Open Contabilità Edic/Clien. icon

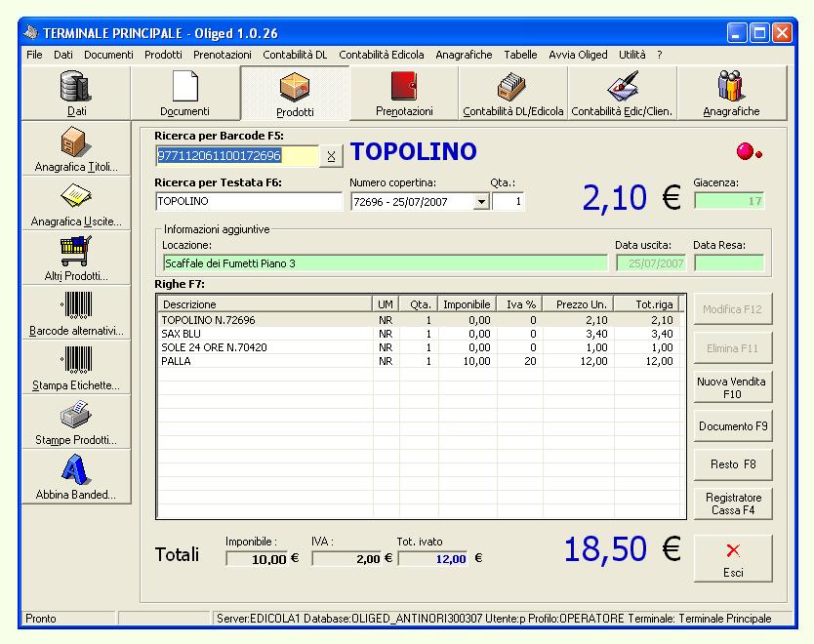[622, 94]
